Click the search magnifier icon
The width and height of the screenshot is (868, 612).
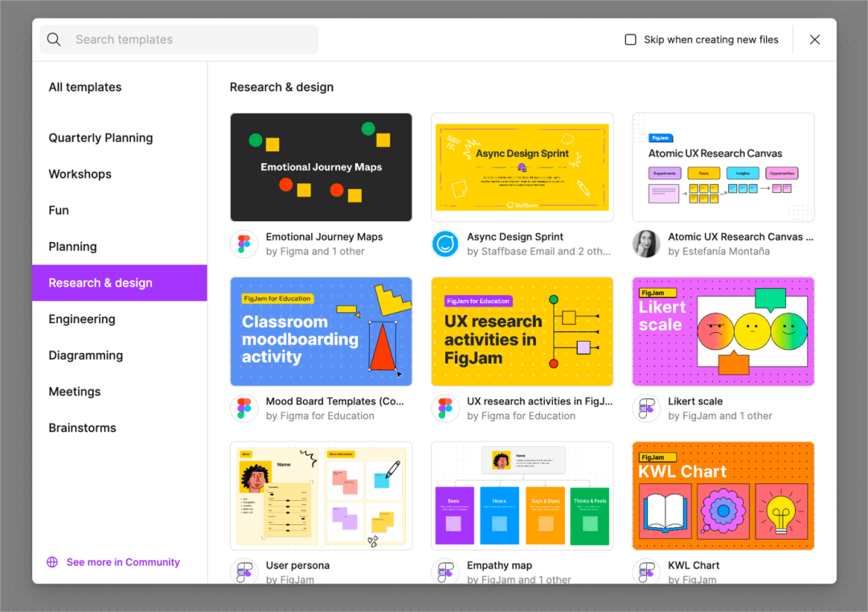54,39
